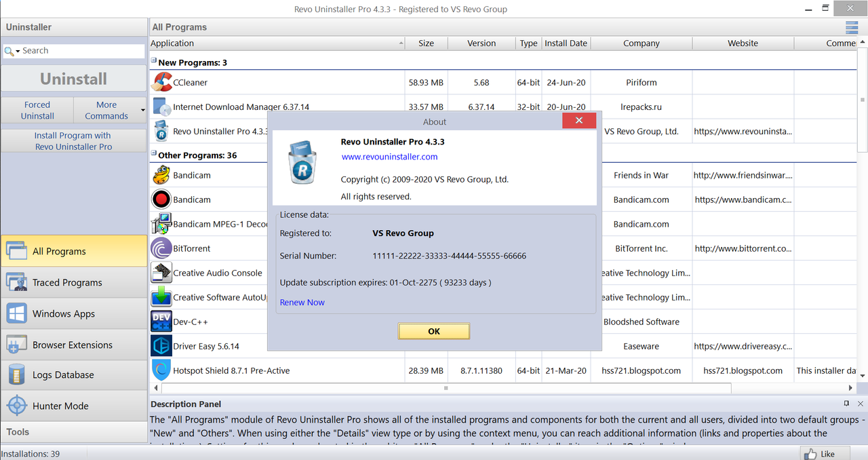Open the Windows Apps module
Viewport: 868px width, 460px height.
point(74,313)
